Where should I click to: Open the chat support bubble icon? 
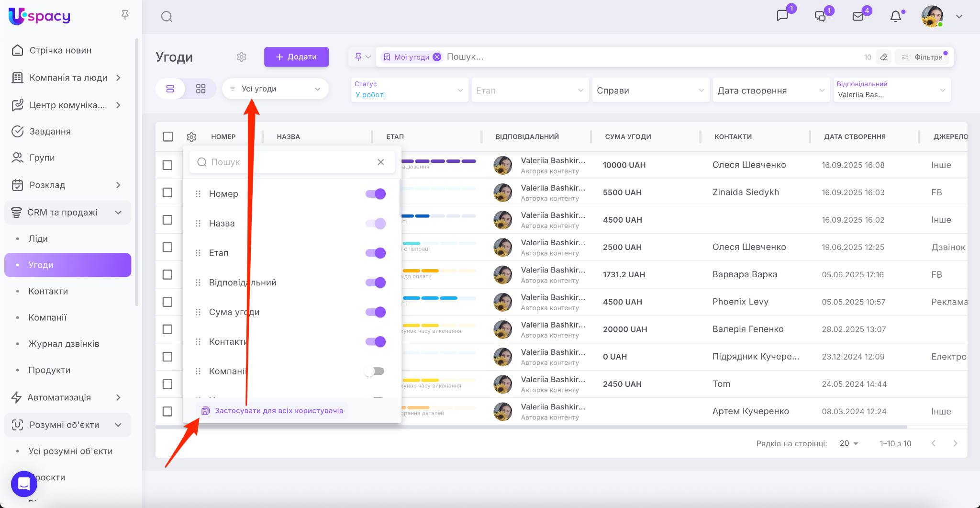click(x=24, y=484)
